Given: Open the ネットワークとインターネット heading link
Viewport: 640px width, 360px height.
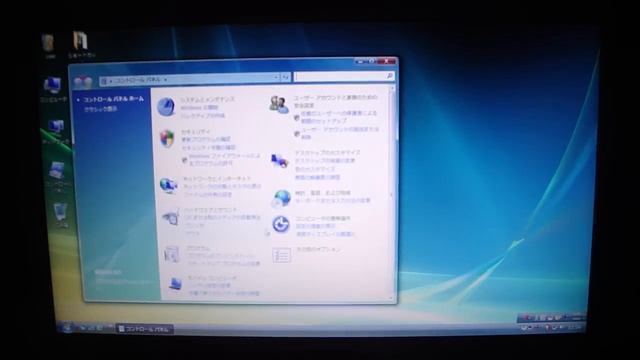Looking at the screenshot, I should tap(217, 179).
